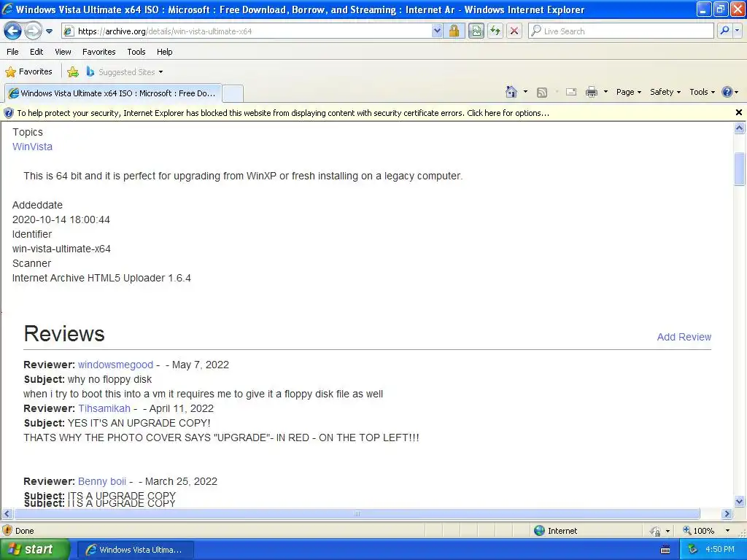747x560 pixels.
Task: Open the Help menu
Action: pos(164,52)
